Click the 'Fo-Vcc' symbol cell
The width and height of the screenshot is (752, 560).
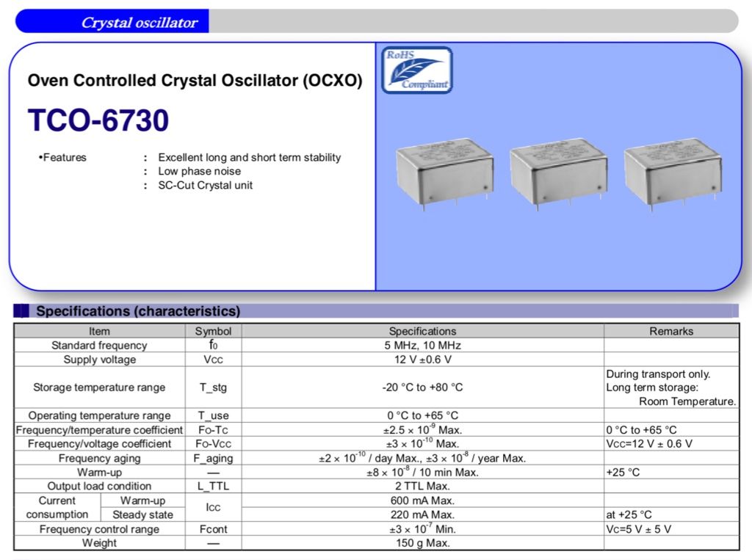click(x=214, y=444)
